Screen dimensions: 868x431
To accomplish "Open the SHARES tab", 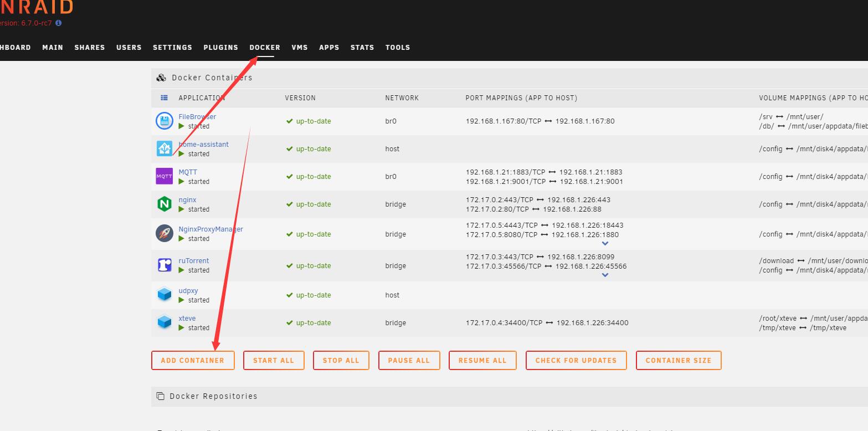I will point(90,48).
